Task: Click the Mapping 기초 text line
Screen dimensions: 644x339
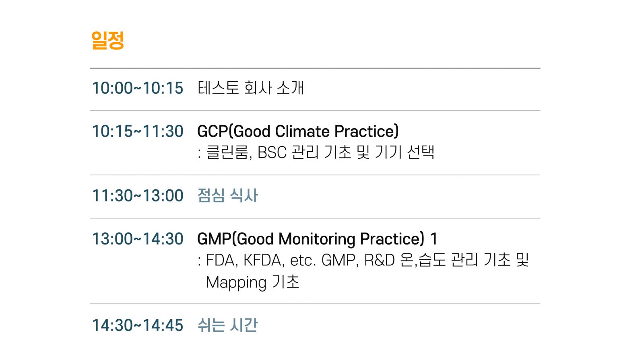Action: pos(252,282)
